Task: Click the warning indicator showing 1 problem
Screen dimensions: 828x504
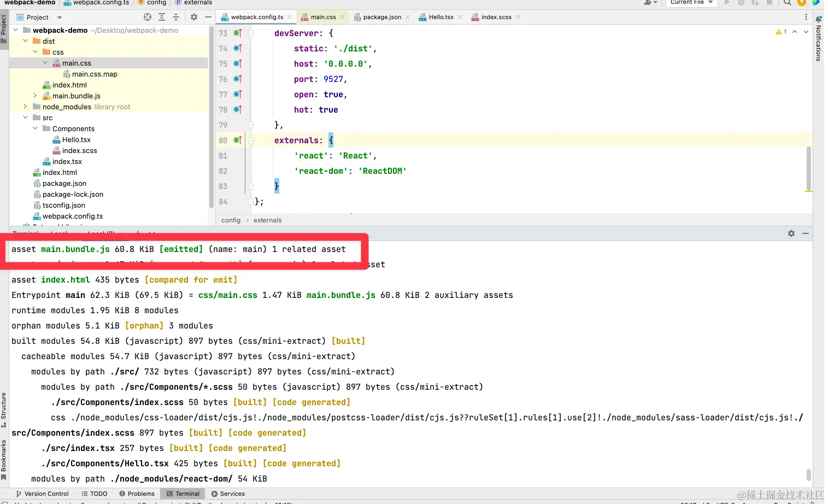Action: [781, 32]
